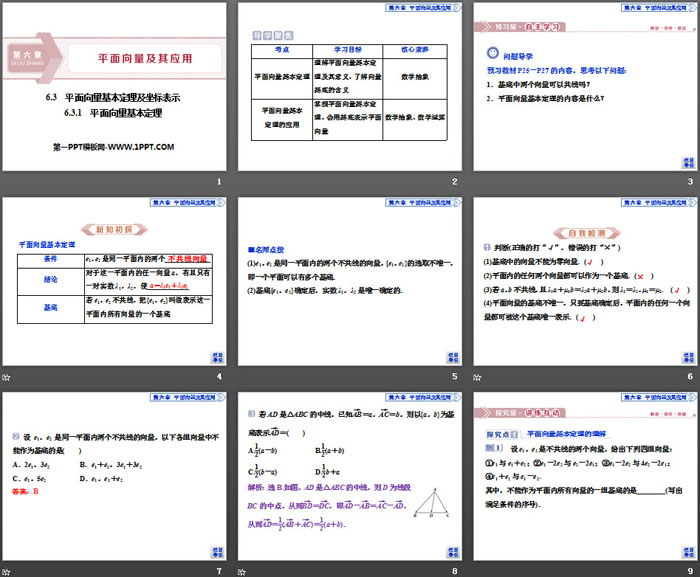700x577 pixels.
Task: Click slide number 5 label
Action: 454,376
